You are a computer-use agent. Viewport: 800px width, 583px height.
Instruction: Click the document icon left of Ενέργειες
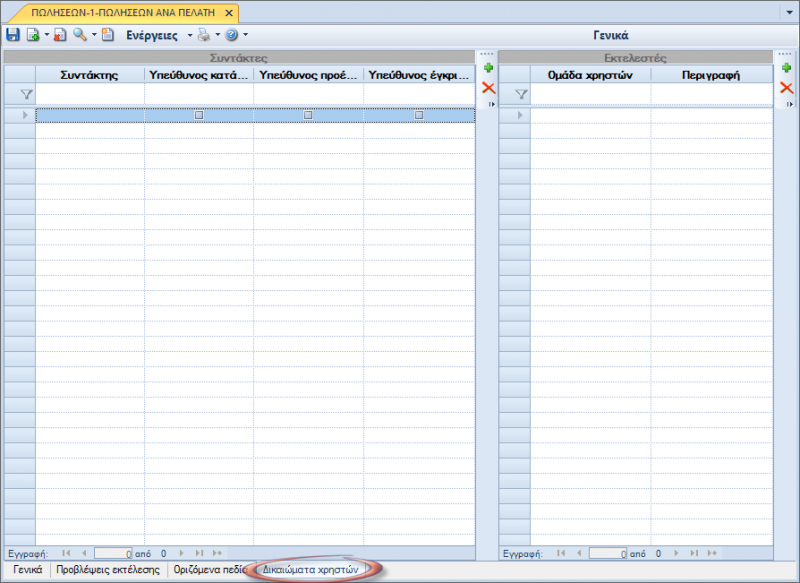coord(108,35)
